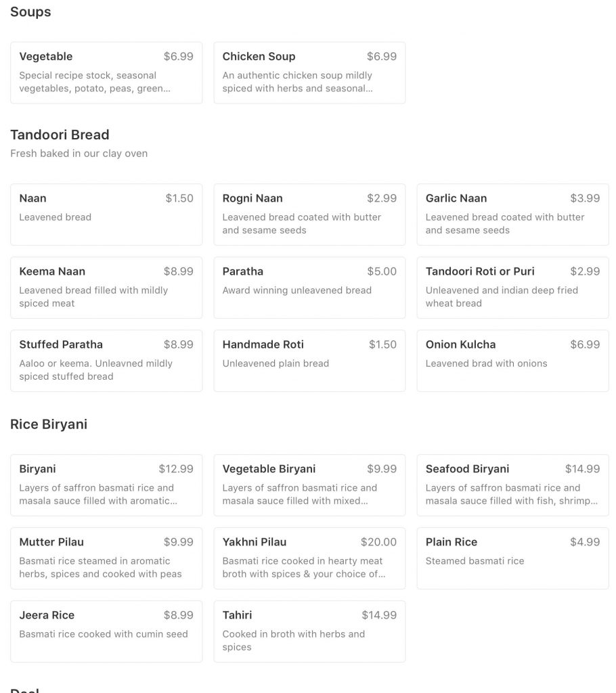
Task: Open the Tahiri menu item
Action: 309,631
